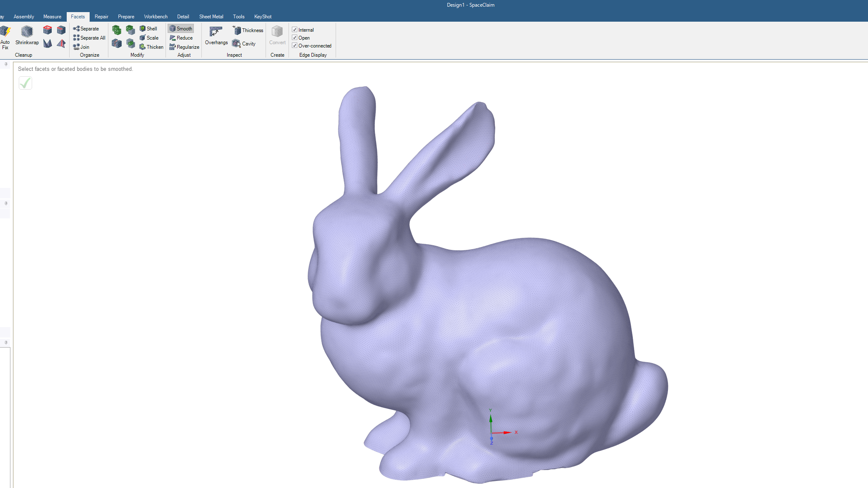Click gray cubes with red seam icon
This screenshot has width=868, height=488.
tap(117, 43)
